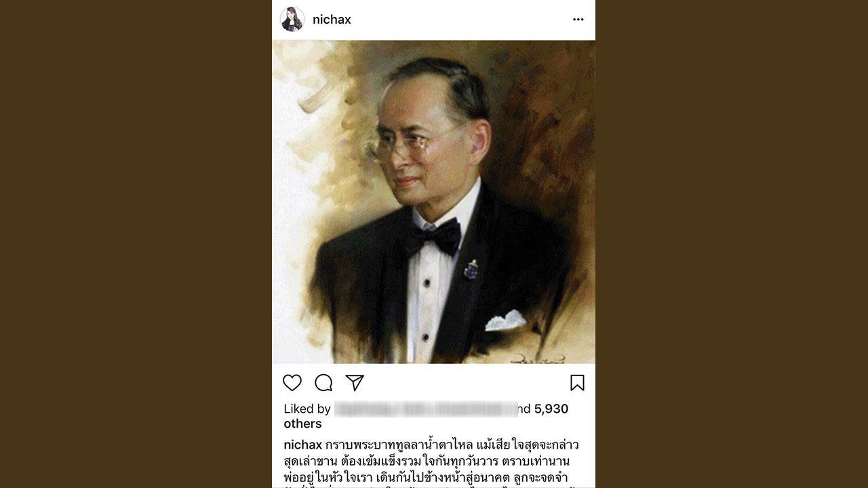This screenshot has height=488, width=868.
Task: Open the three-dot more options menu
Action: tap(578, 20)
